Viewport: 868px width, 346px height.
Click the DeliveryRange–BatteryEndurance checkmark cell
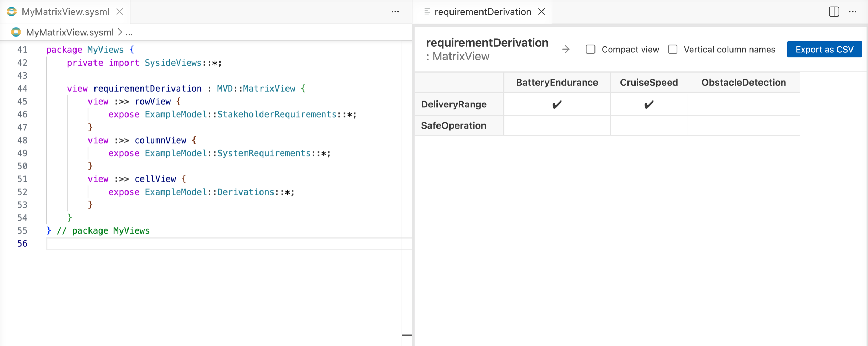click(557, 104)
